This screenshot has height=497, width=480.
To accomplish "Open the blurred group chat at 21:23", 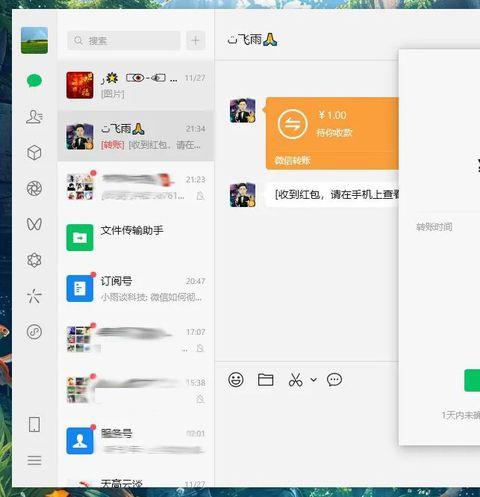I will point(136,187).
